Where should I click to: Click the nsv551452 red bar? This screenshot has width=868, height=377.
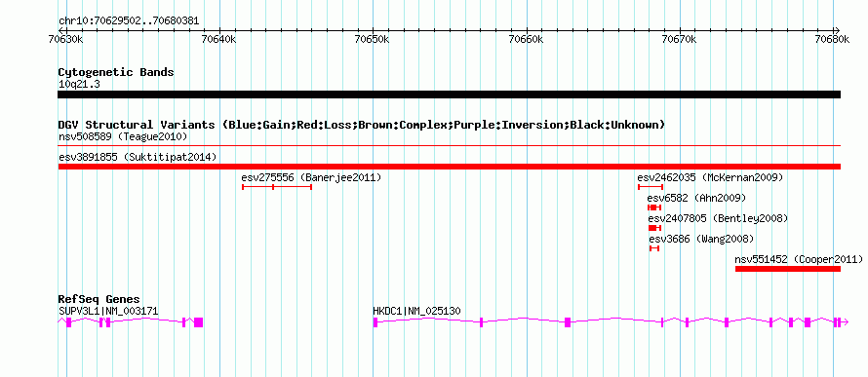(x=788, y=269)
